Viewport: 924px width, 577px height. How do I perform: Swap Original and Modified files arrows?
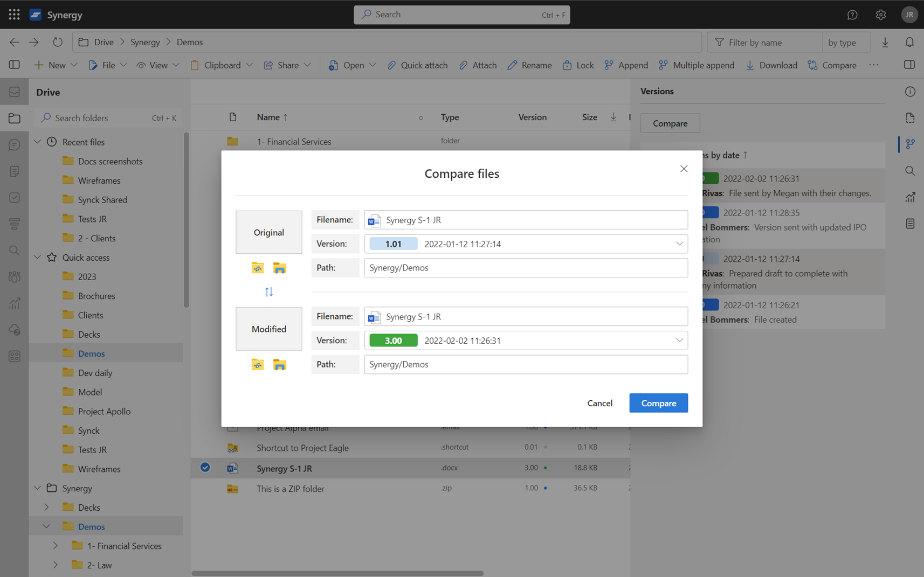[x=269, y=292]
